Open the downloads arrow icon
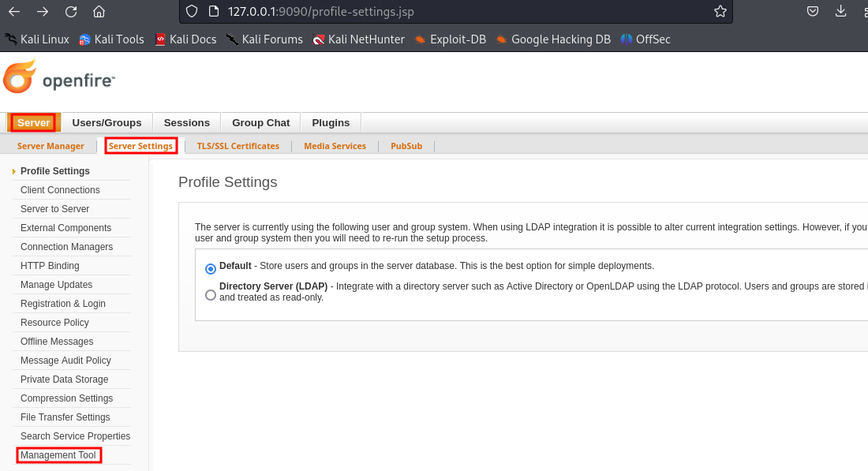Screen dimensions: 868x471 (x=841, y=12)
